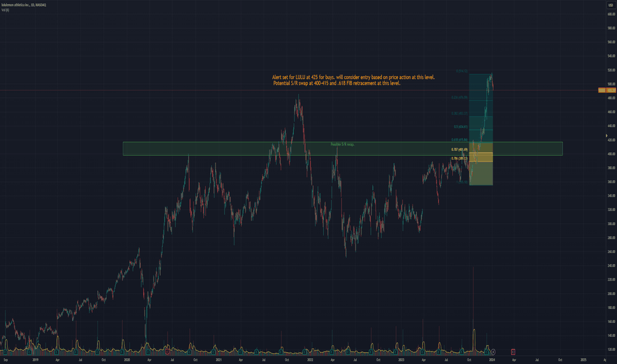Click the lightning event marker above 2024
The image size is (617, 364).
pos(493,351)
